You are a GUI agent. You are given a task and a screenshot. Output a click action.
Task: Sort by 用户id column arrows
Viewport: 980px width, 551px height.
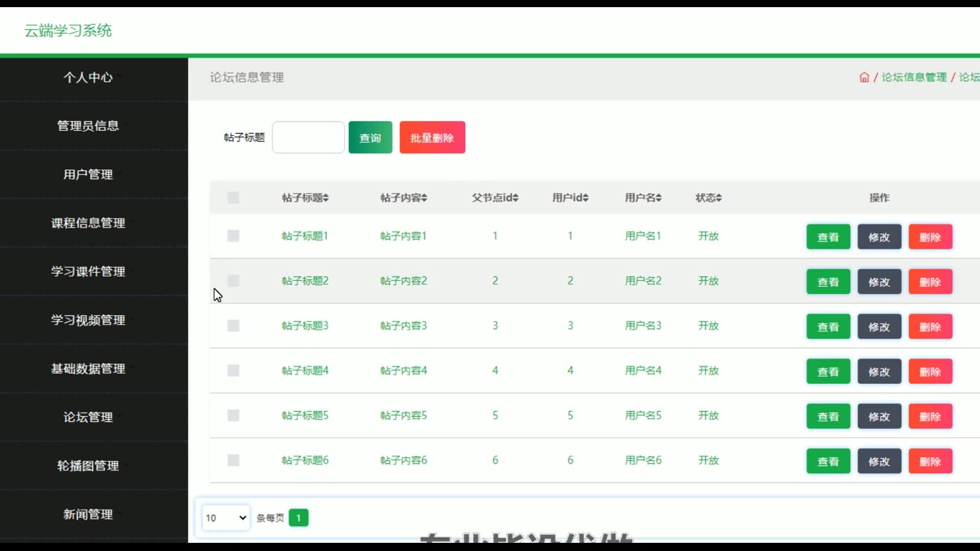pyautogui.click(x=585, y=198)
